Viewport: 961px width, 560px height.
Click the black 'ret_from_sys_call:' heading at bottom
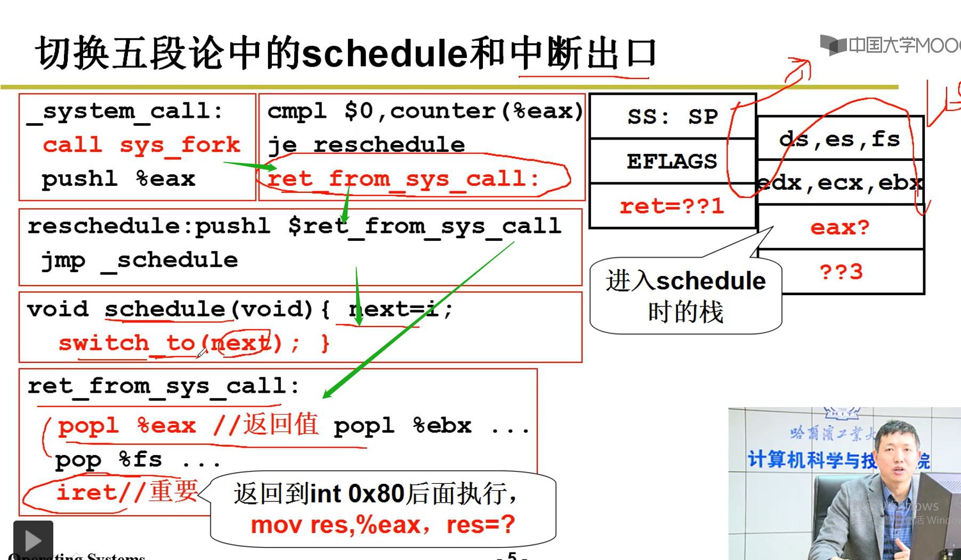tap(164, 386)
